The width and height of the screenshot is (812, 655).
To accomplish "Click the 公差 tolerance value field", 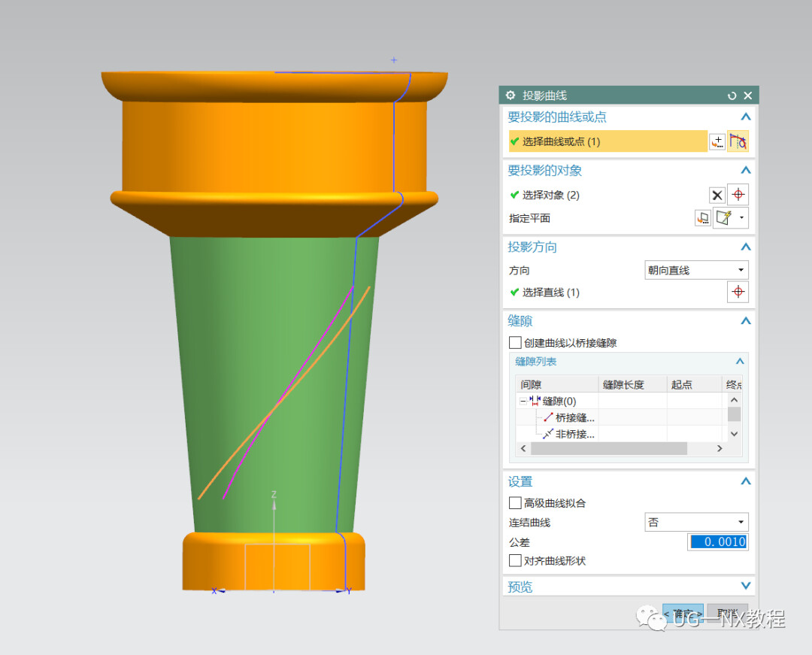I will pyautogui.click(x=718, y=541).
